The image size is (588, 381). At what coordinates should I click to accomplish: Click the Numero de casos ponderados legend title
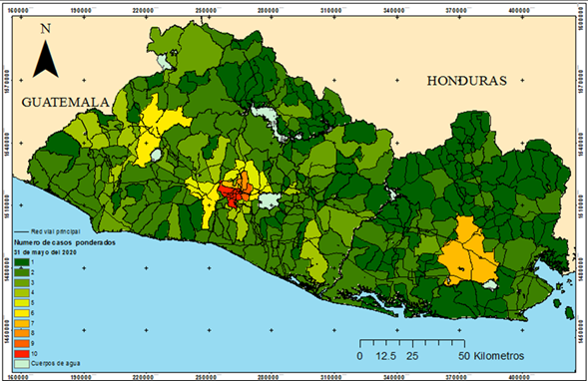pos(65,242)
